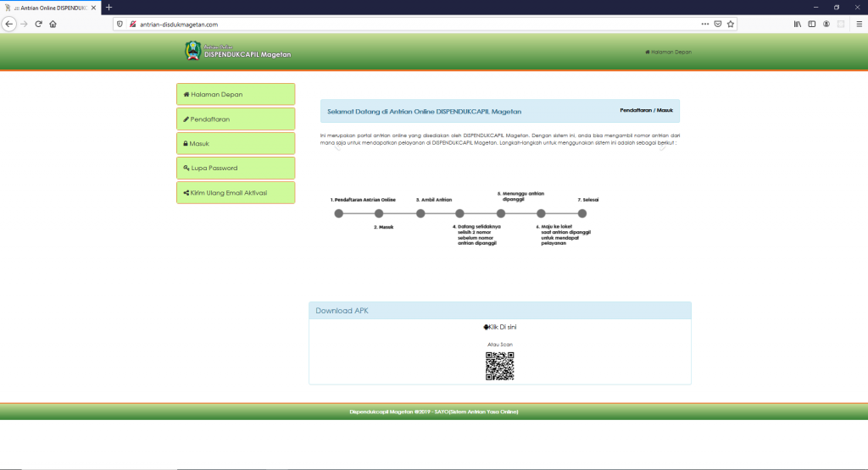This screenshot has width=868, height=470.
Task: Reload the page with the refresh icon
Action: pos(38,24)
